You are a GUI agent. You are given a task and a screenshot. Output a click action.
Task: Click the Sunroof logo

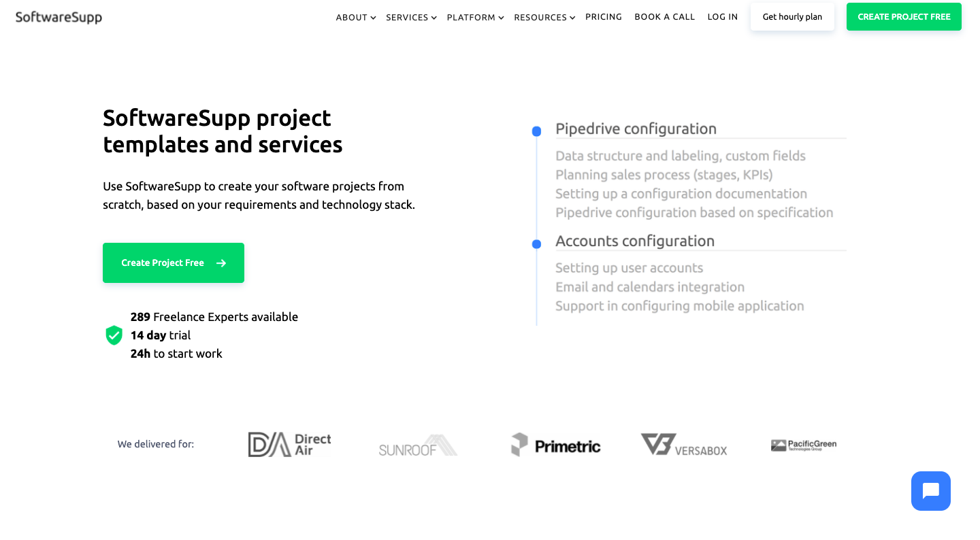click(417, 445)
